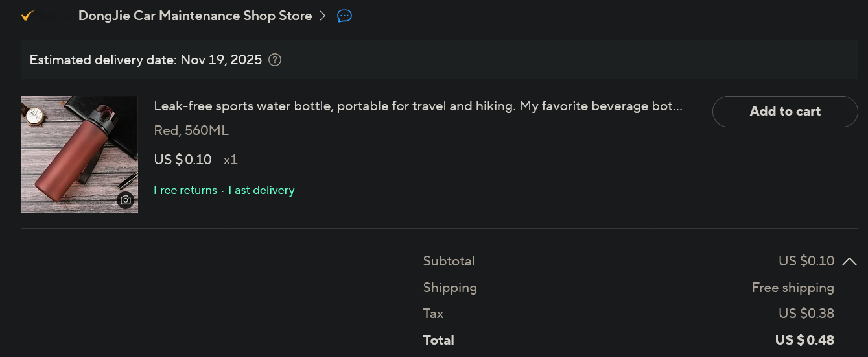Click the help icon next to delivery date

coord(275,60)
